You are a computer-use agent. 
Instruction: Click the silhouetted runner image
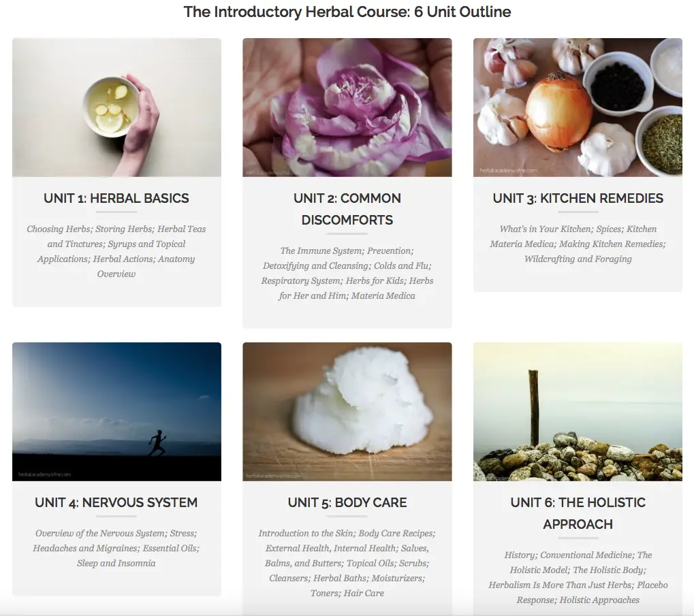117,412
